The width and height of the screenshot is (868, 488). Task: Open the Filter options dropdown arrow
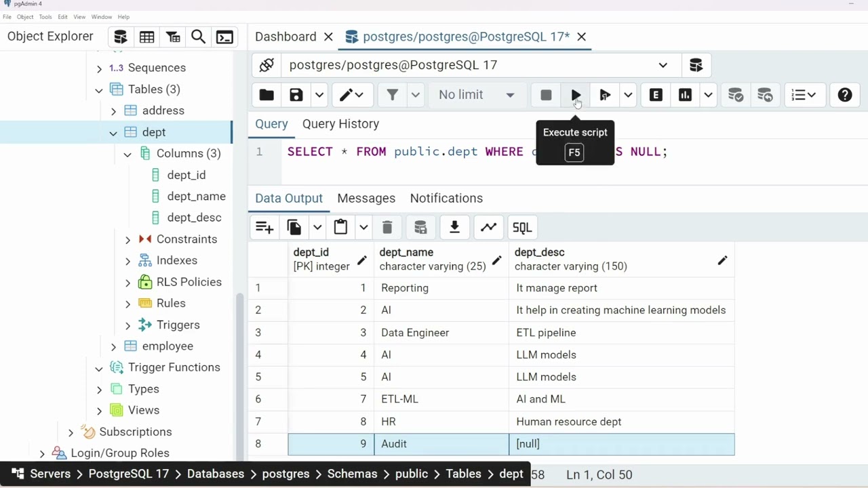point(416,95)
